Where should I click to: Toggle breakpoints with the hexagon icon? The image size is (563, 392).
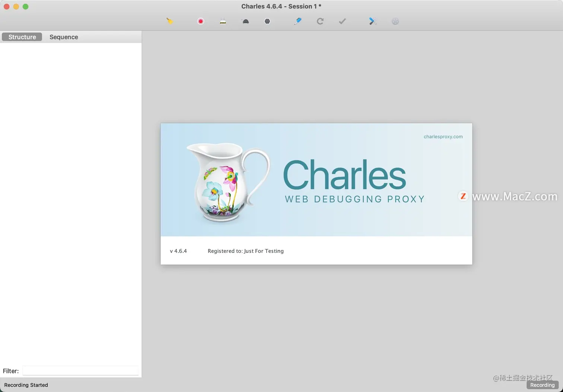[x=267, y=21]
